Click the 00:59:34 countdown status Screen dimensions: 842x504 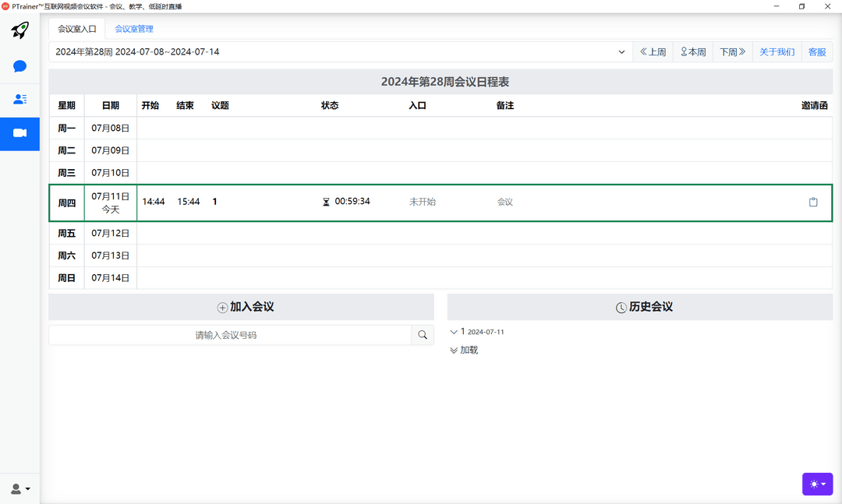[x=346, y=201]
